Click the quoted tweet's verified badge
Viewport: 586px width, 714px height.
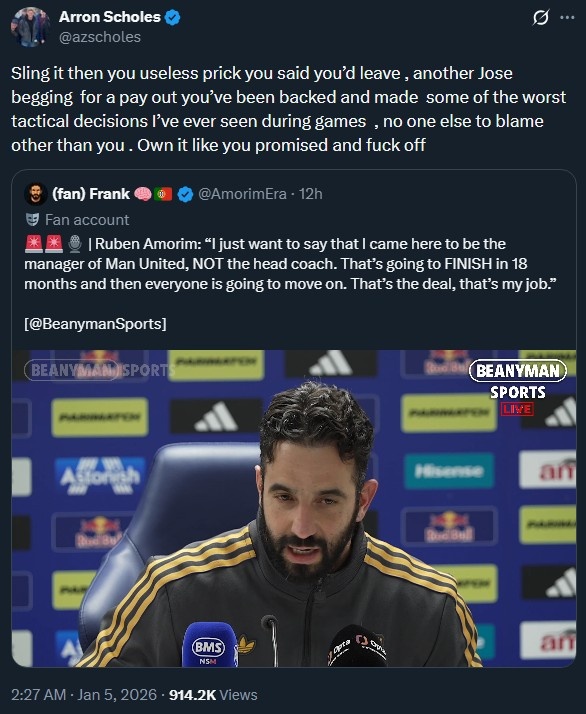click(x=185, y=194)
